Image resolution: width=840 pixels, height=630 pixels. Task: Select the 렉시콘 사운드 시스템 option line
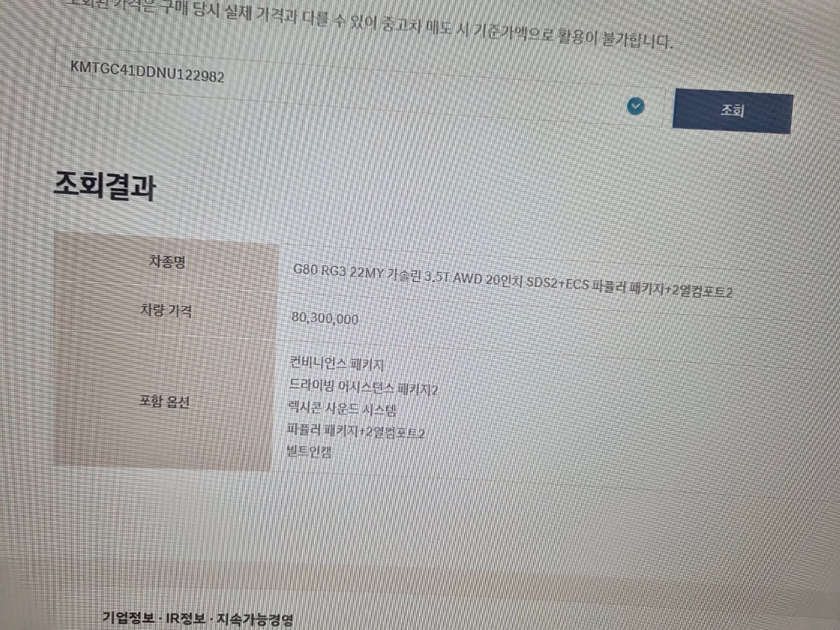342,408
